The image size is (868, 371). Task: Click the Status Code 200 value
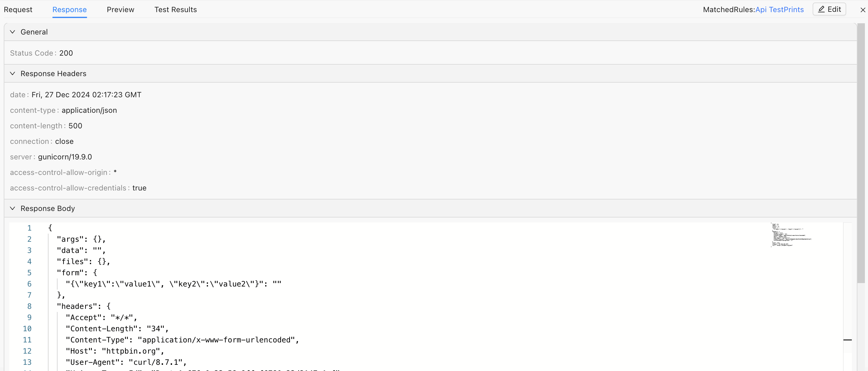point(66,53)
